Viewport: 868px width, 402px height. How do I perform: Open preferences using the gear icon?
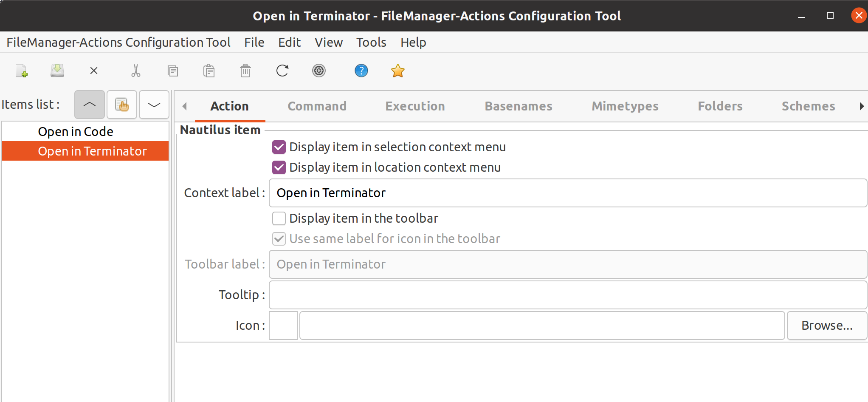[x=319, y=71]
